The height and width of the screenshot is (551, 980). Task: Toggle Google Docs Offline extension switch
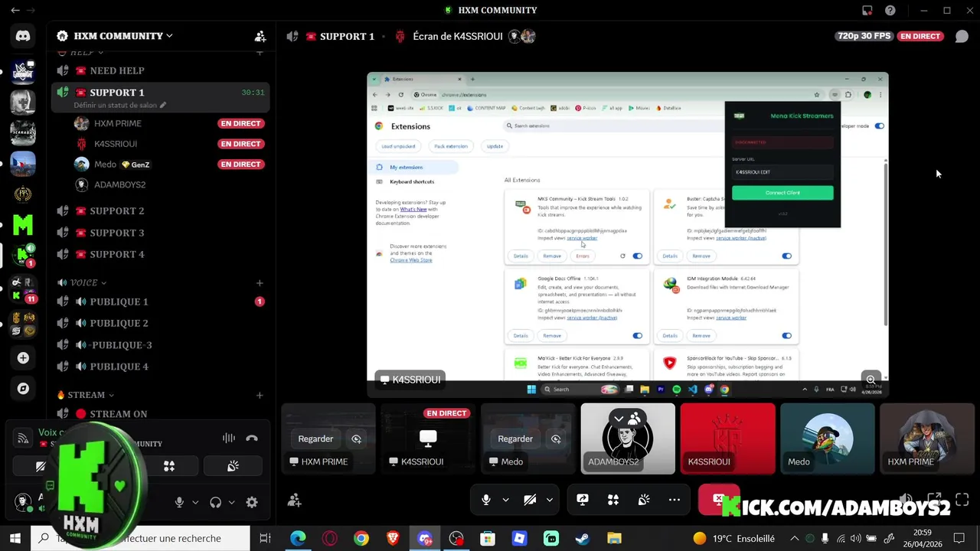637,335
